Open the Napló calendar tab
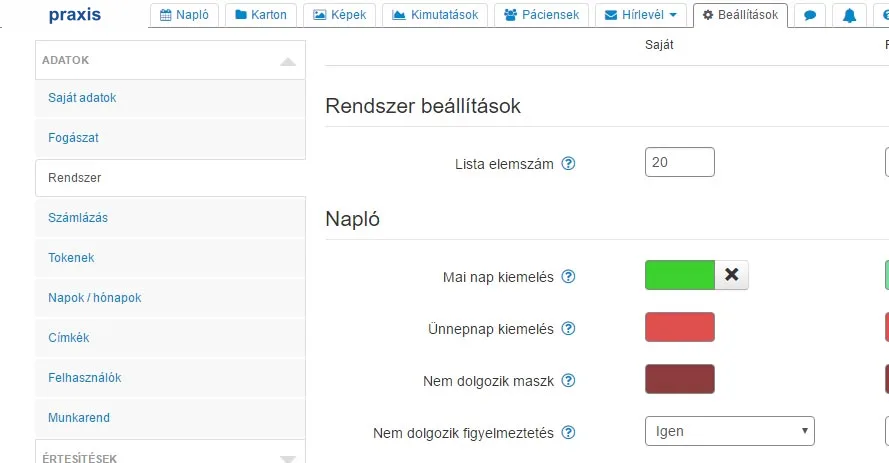This screenshot has height=463, width=889. tap(184, 15)
